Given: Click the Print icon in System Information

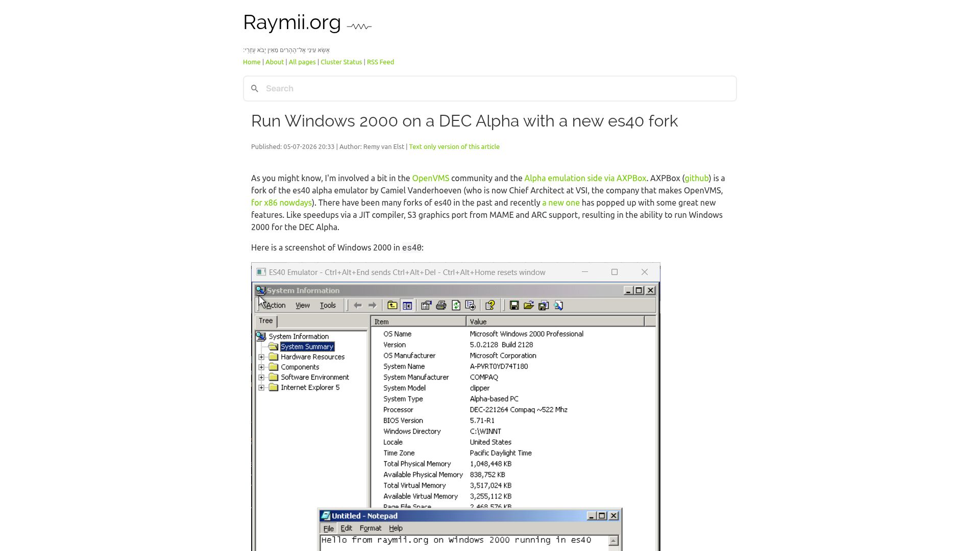Looking at the screenshot, I should (441, 306).
